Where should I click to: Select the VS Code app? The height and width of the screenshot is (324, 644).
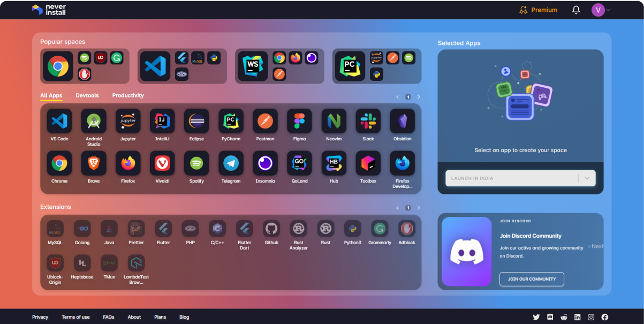[59, 121]
